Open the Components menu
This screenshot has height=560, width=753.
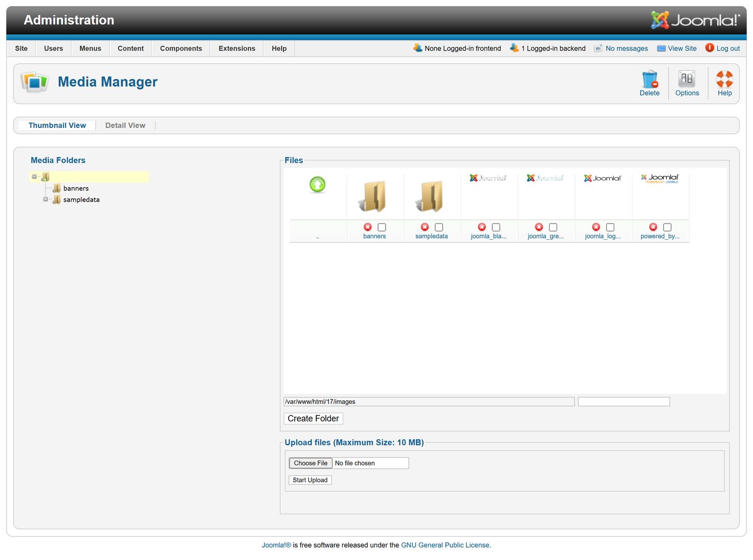pyautogui.click(x=181, y=48)
